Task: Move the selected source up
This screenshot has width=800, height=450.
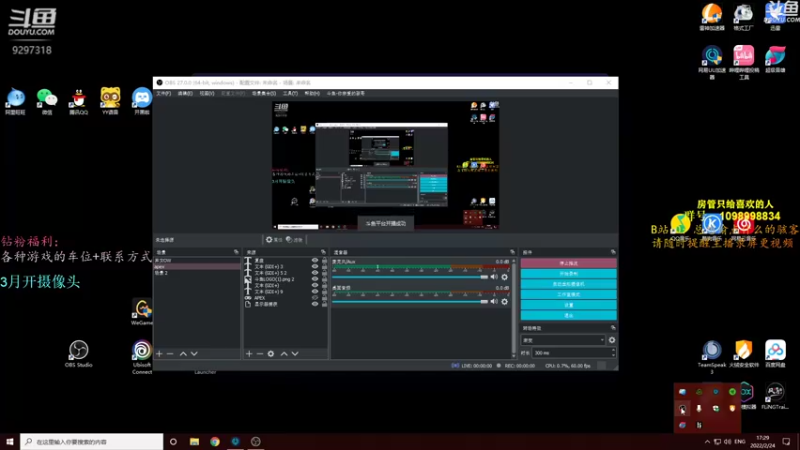Action: point(284,354)
